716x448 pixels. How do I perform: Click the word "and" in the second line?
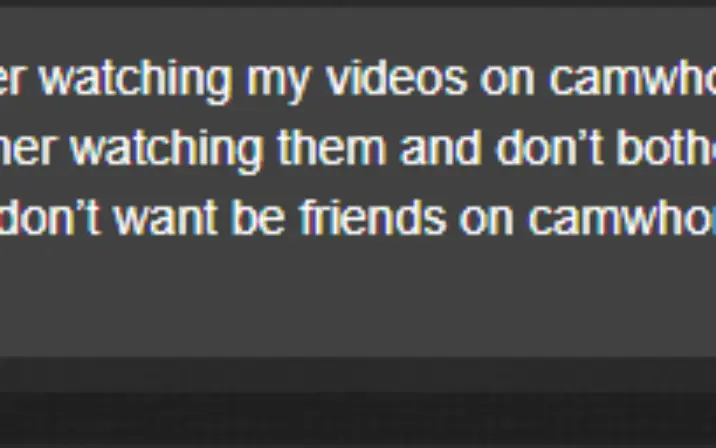point(441,148)
